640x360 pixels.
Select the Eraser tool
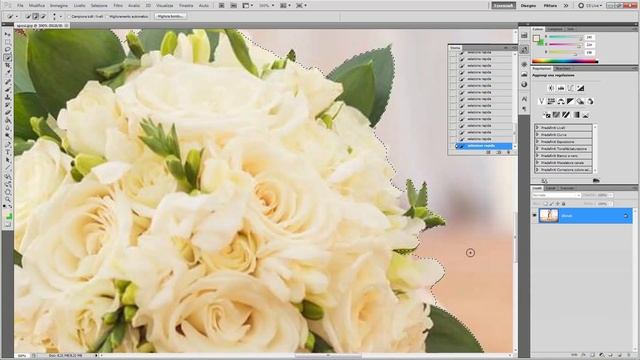coord(8,113)
